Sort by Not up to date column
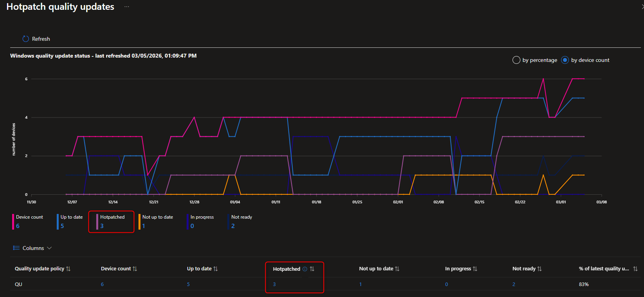Image resolution: width=644 pixels, height=297 pixels. pos(397,269)
